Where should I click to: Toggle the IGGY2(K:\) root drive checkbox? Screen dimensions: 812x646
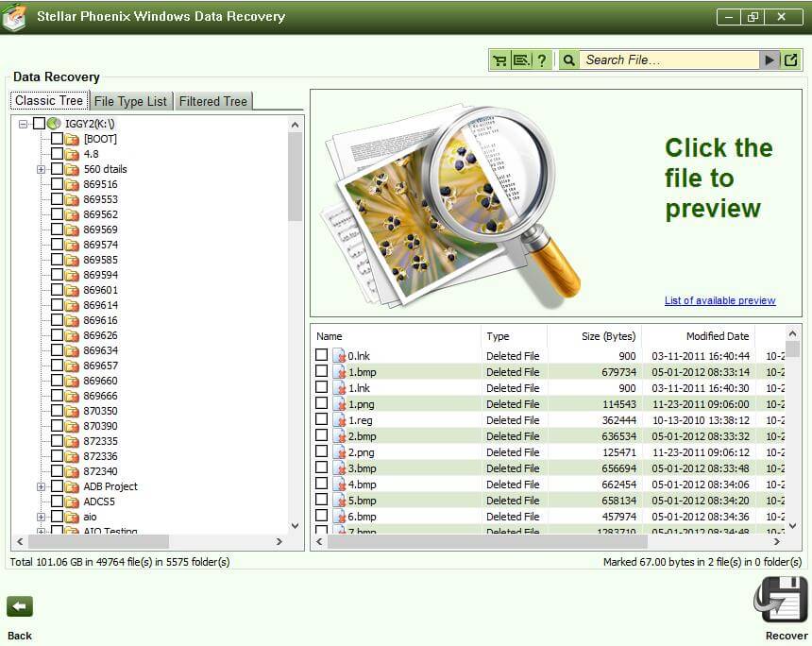click(39, 124)
